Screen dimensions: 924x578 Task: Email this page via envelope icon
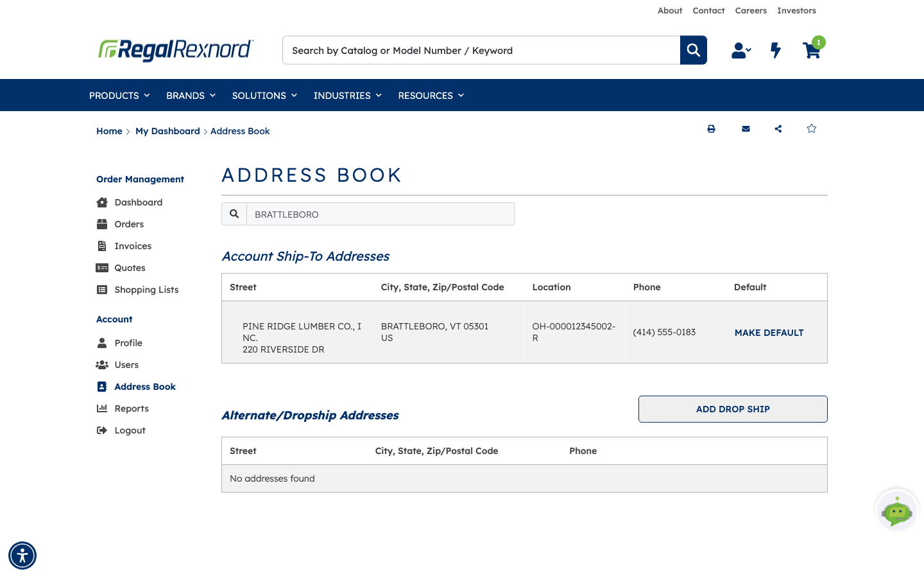746,129
